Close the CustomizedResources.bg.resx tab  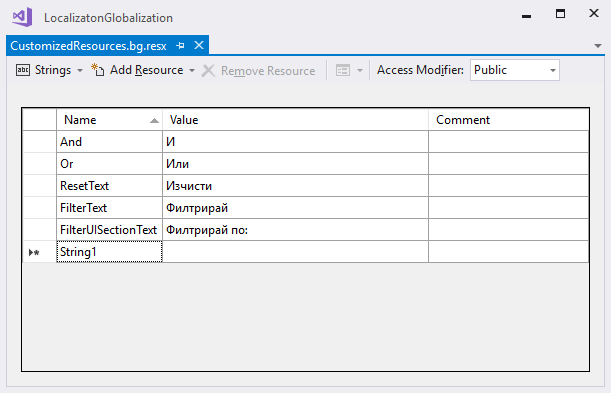point(199,45)
